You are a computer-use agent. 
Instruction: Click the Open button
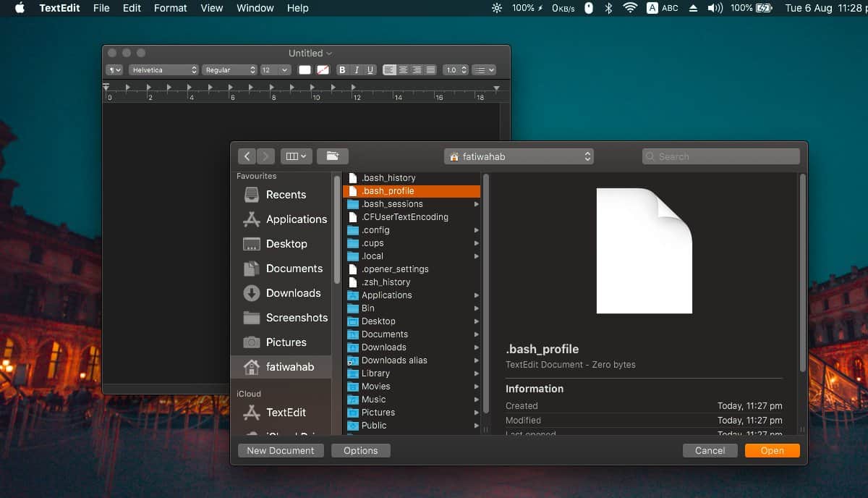(772, 450)
